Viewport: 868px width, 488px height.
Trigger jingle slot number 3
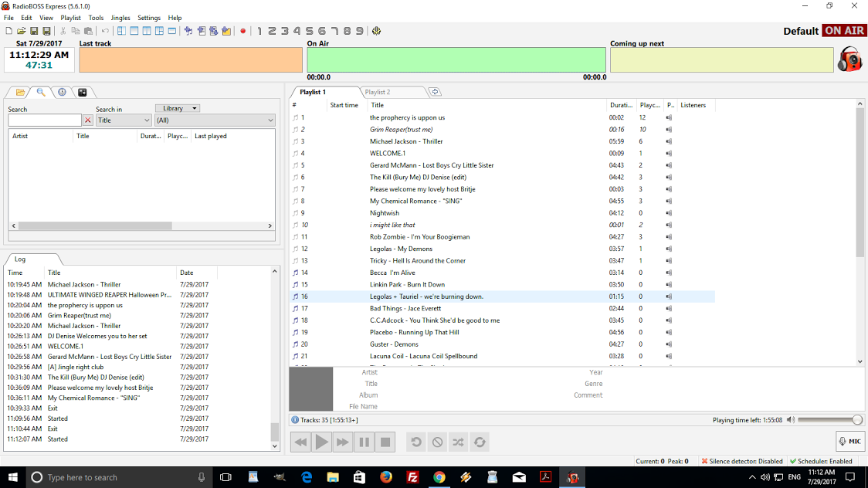click(284, 31)
